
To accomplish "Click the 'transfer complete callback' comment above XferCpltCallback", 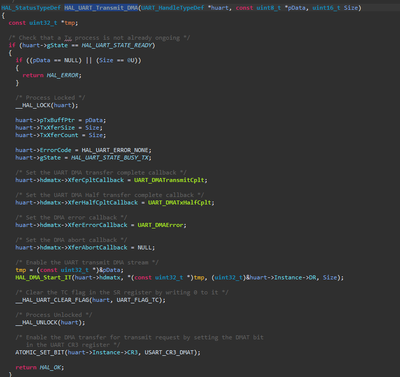I will [101, 173].
